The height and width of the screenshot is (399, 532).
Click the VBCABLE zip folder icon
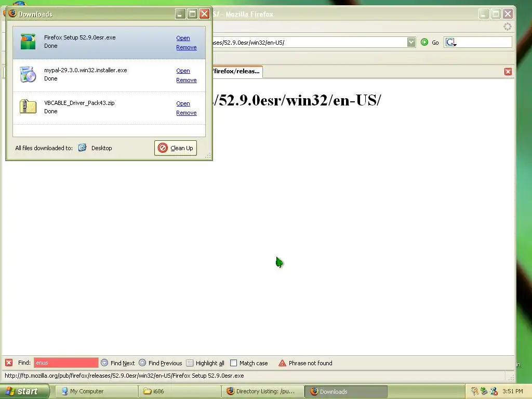pyautogui.click(x=28, y=107)
